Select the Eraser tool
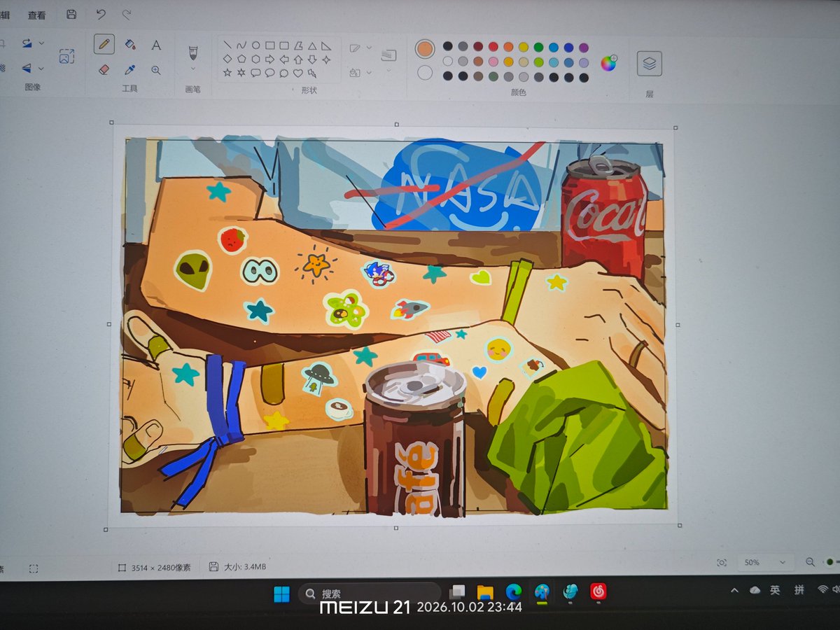 (104, 69)
